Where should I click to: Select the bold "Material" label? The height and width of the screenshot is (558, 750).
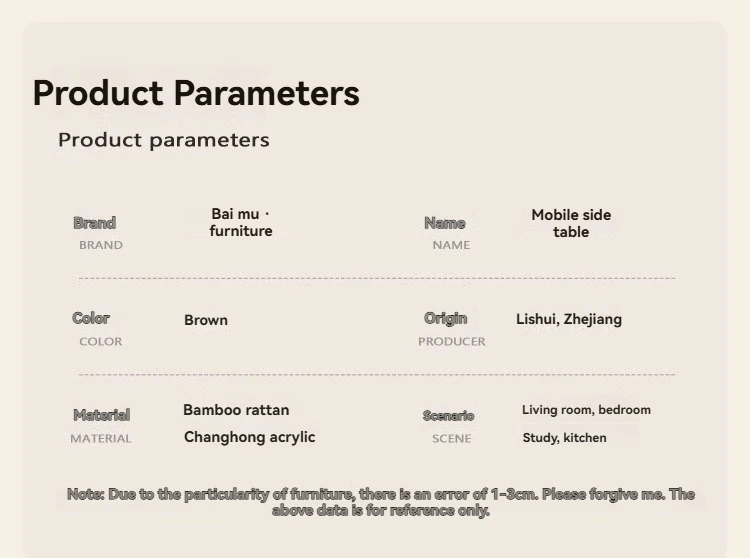pos(101,415)
